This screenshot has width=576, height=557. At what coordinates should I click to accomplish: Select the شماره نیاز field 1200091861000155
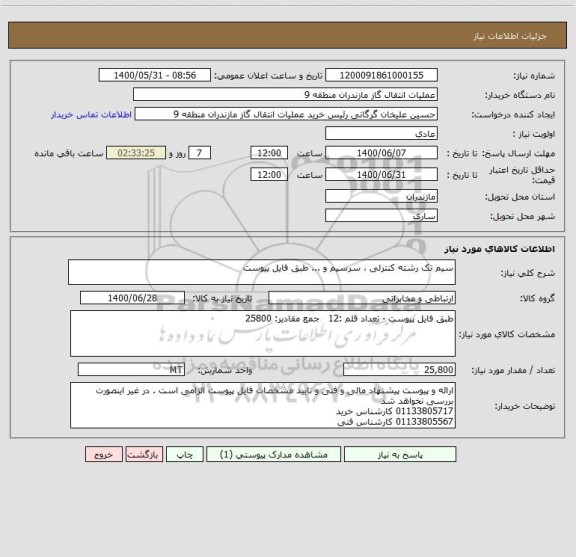click(x=381, y=75)
